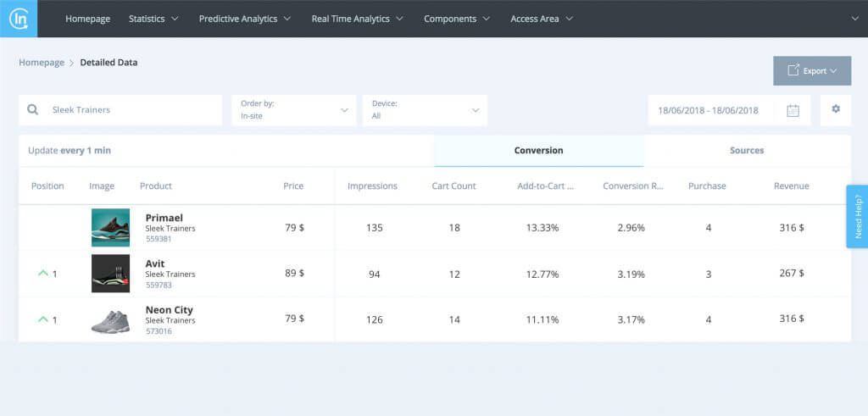Open the settings gear icon
Screen dimensions: 868x416
(x=835, y=109)
